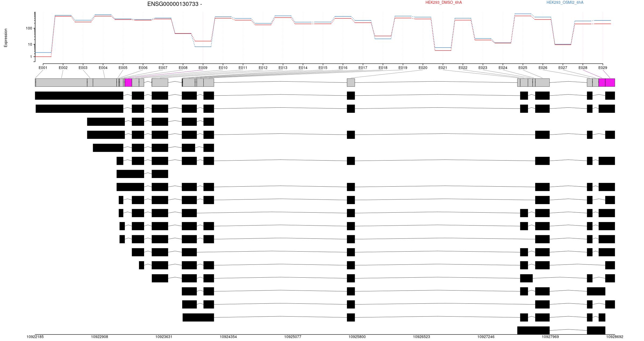The height and width of the screenshot is (341, 644).
Task: Click exon label E003
Action: pos(83,68)
